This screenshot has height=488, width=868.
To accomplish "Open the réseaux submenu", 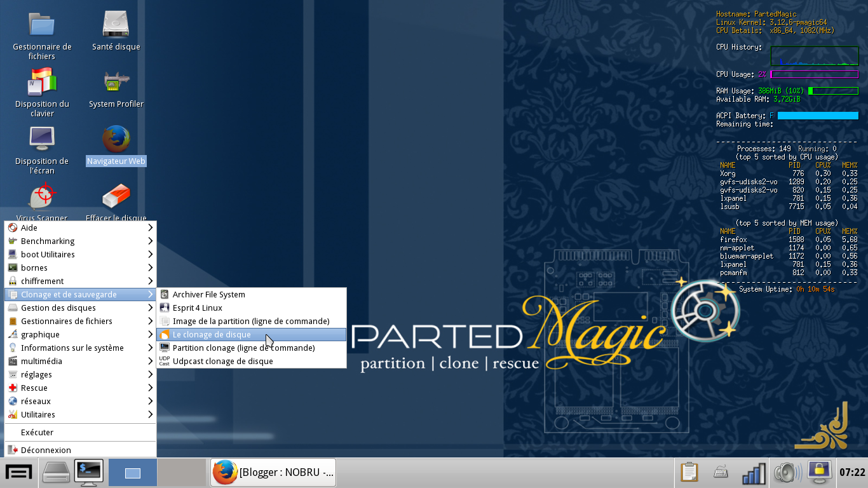I will 80,401.
